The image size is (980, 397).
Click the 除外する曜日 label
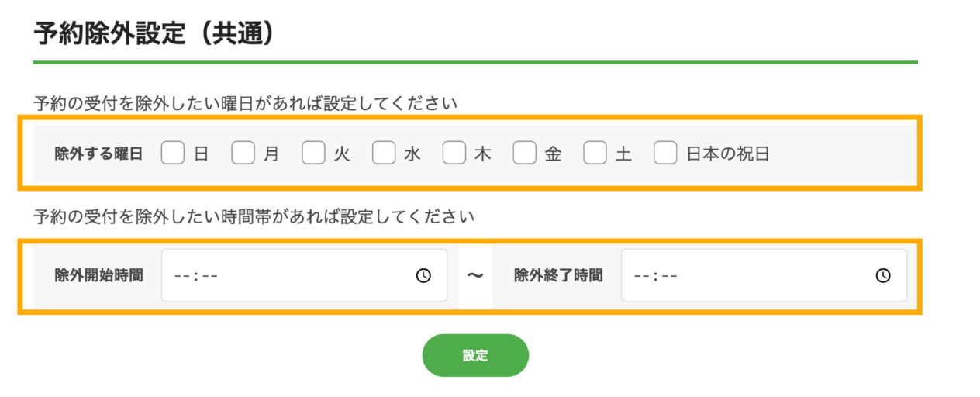[99, 154]
